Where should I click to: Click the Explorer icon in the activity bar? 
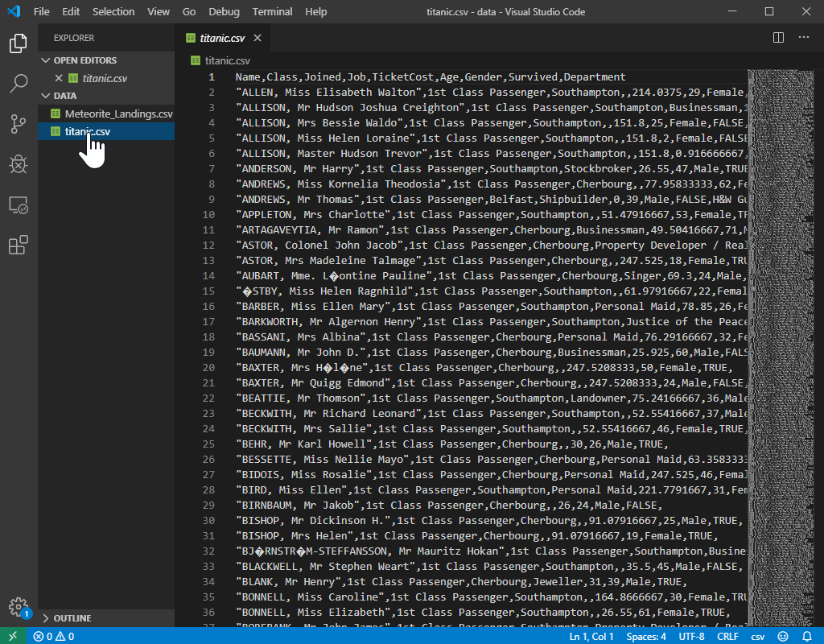coord(18,43)
